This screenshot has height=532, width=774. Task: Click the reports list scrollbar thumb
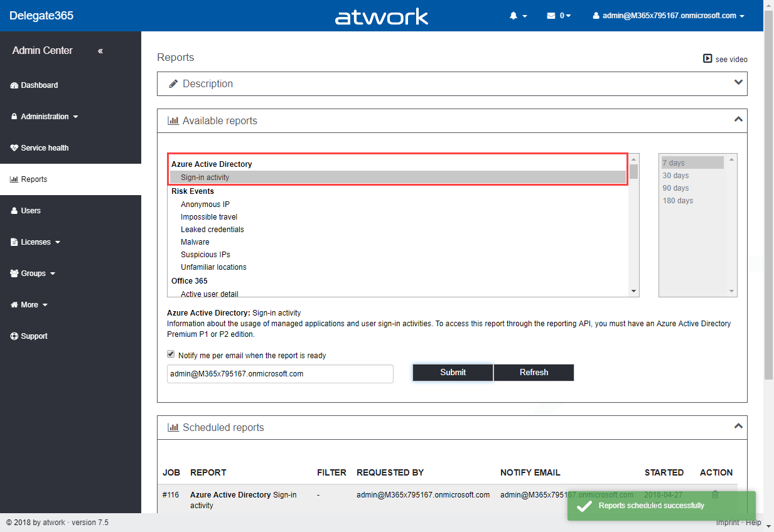coord(634,171)
